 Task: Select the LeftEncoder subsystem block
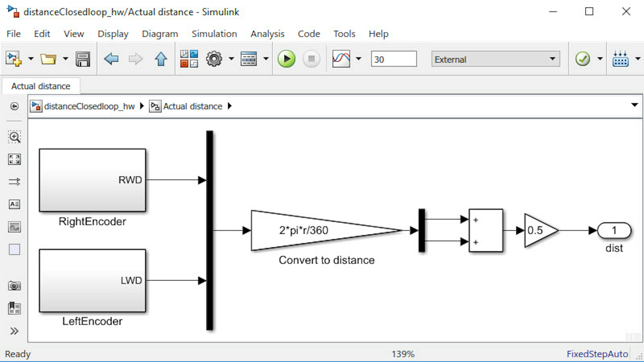(93, 281)
